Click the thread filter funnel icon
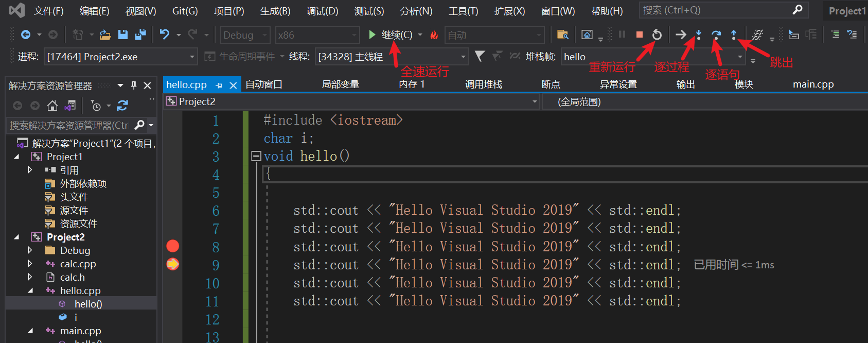 click(x=480, y=56)
